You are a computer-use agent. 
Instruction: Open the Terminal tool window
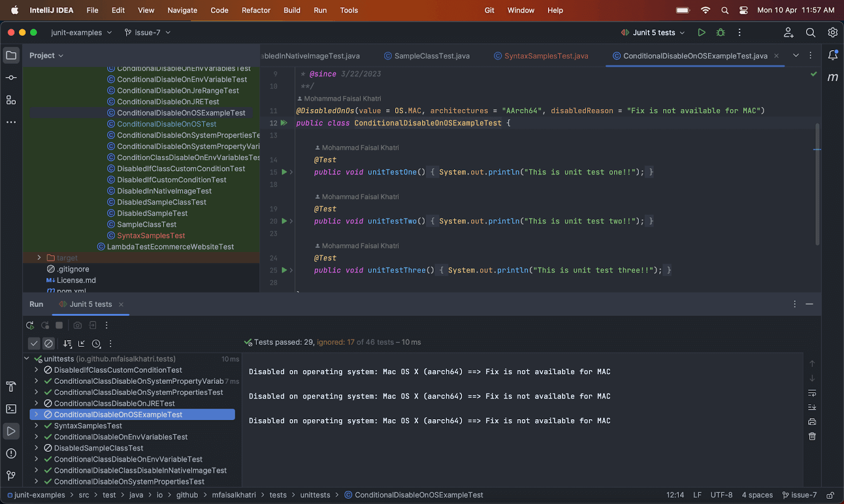pos(11,409)
